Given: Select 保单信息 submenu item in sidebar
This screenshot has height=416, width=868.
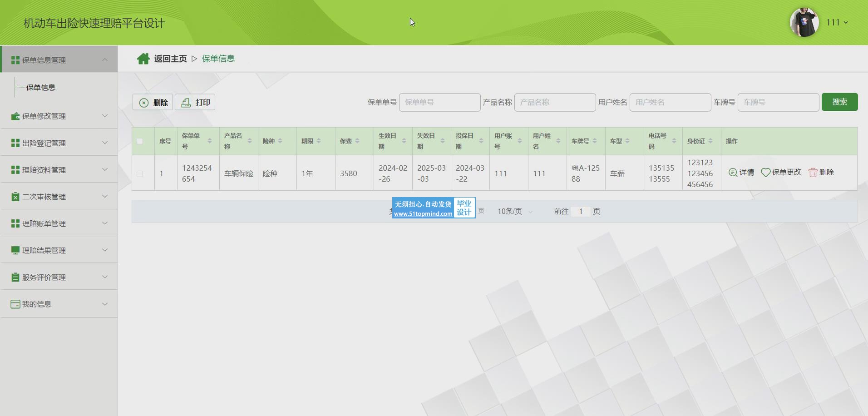Looking at the screenshot, I should click(41, 88).
